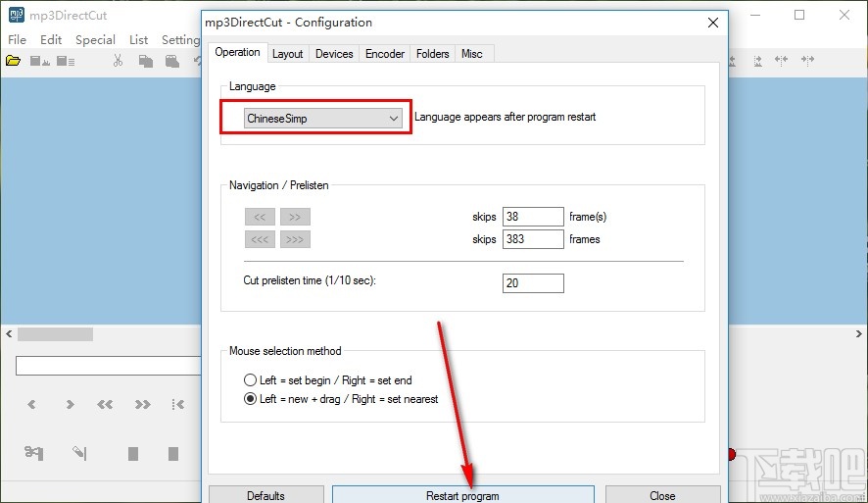Click the empty text field in main window
Viewport: 868px width, 503px height.
(x=109, y=366)
